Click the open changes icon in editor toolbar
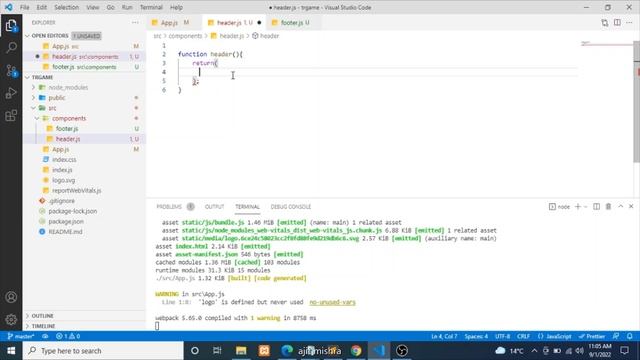 pyautogui.click(x=604, y=23)
